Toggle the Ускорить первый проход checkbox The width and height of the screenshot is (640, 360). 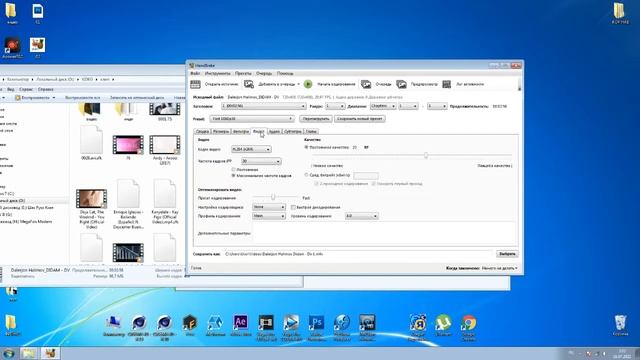(x=373, y=184)
